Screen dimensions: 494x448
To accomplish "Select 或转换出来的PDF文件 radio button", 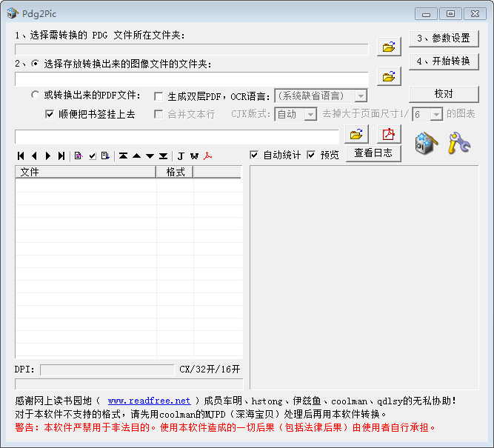I will coord(35,95).
